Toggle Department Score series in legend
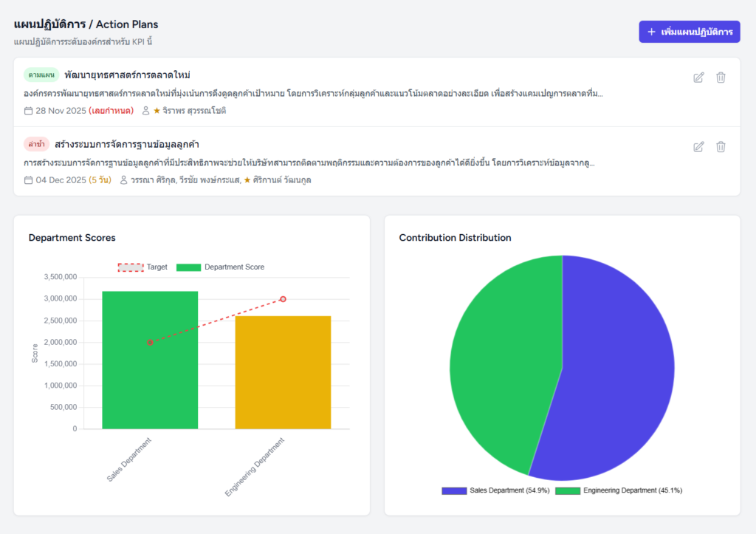756x534 pixels. click(220, 267)
